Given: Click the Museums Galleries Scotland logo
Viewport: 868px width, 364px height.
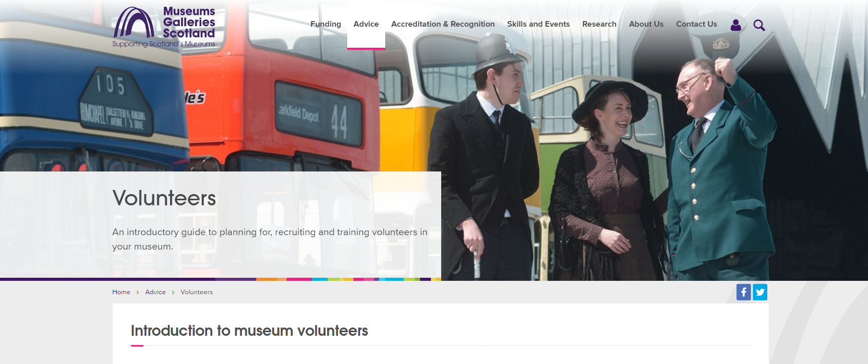Looking at the screenshot, I should [x=164, y=27].
